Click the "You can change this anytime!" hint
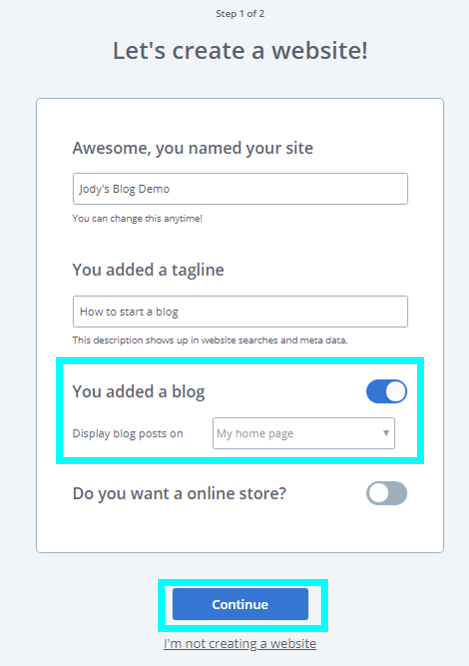This screenshot has width=469, height=666. click(x=137, y=218)
